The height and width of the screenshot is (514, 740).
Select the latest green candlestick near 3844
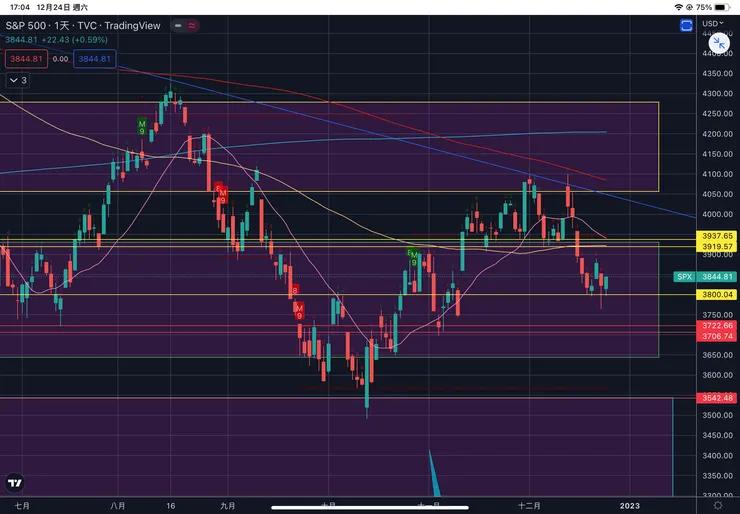click(606, 283)
